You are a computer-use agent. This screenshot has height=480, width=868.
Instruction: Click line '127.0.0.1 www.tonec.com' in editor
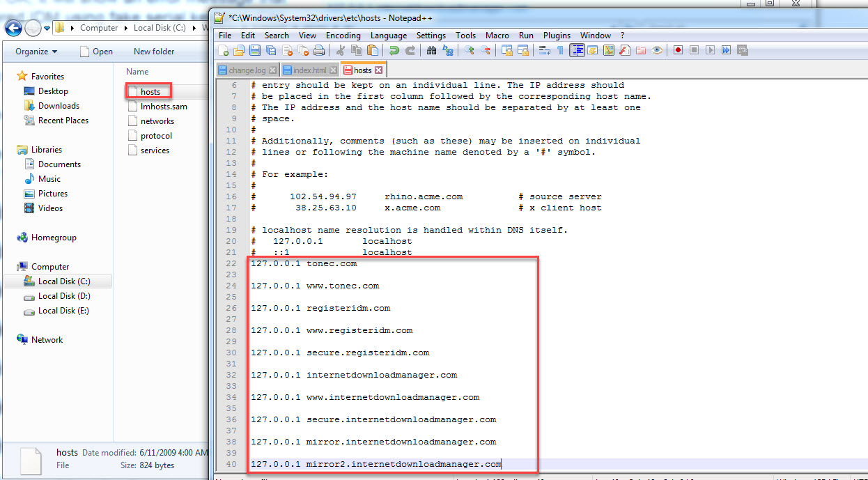(315, 286)
